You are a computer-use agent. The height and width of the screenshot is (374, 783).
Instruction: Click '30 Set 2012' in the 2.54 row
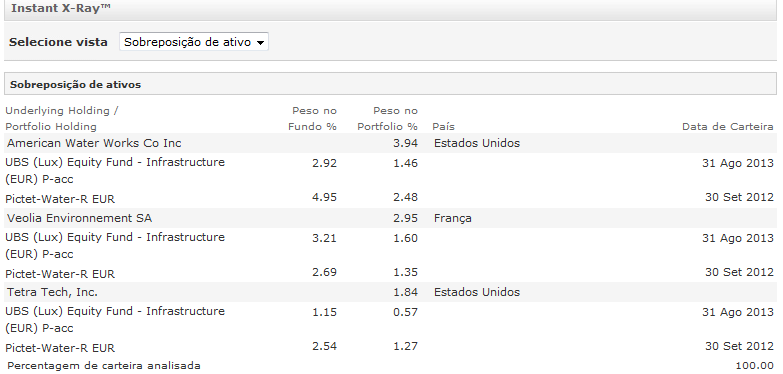739,346
